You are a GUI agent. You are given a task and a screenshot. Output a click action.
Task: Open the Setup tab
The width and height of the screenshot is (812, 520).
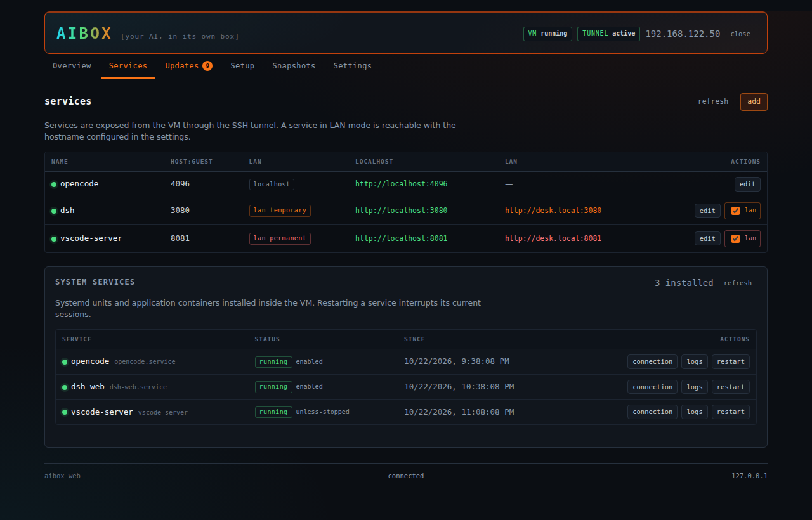[242, 66]
